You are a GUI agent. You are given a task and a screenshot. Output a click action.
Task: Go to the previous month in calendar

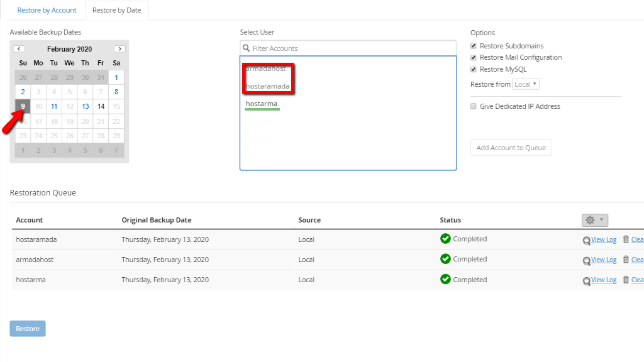[x=19, y=49]
